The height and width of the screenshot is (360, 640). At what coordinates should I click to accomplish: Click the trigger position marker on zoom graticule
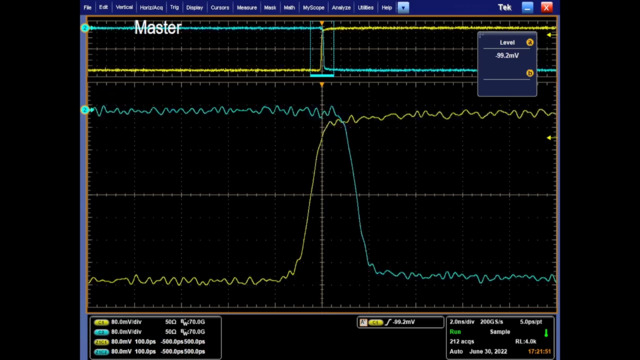point(322,85)
